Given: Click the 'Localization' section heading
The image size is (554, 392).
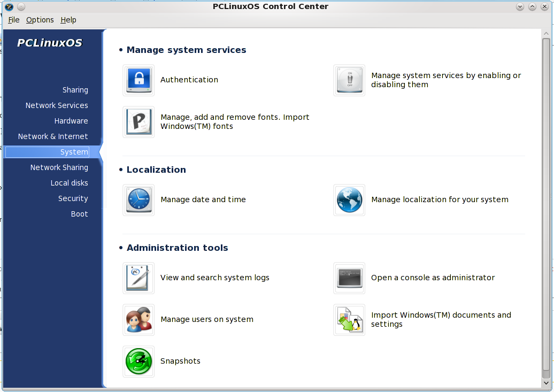Looking at the screenshot, I should [156, 170].
